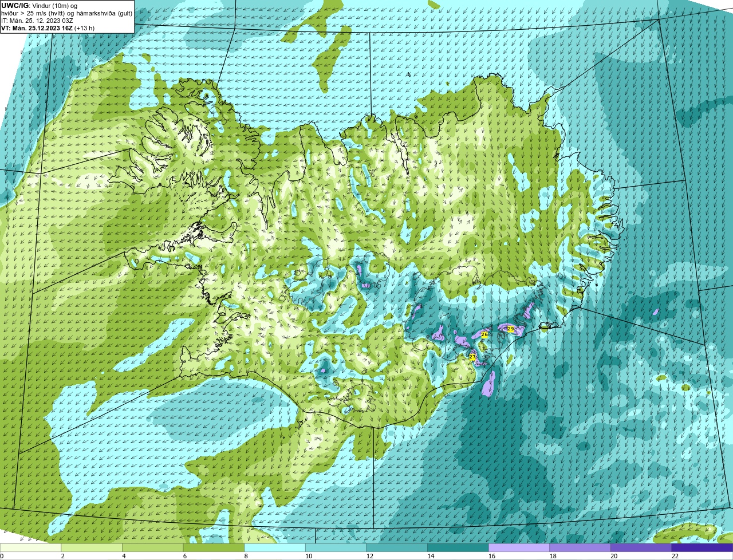733x560 pixels.
Task: Click the '6' label on the legend scale
Action: [x=185, y=556]
